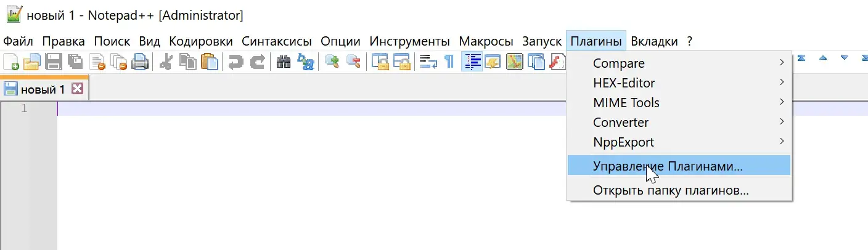The height and width of the screenshot is (250, 868).
Task: Toggle the highlighted indent guide icon
Action: click(472, 61)
